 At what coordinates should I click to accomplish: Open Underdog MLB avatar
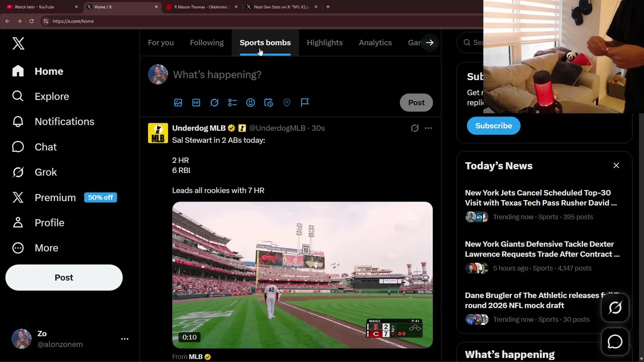[158, 133]
